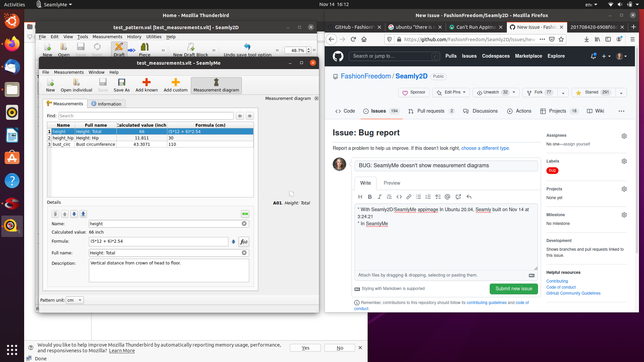This screenshot has height=362, width=644.
Task: Toggle the Measurement diagram button
Action: [x=216, y=85]
